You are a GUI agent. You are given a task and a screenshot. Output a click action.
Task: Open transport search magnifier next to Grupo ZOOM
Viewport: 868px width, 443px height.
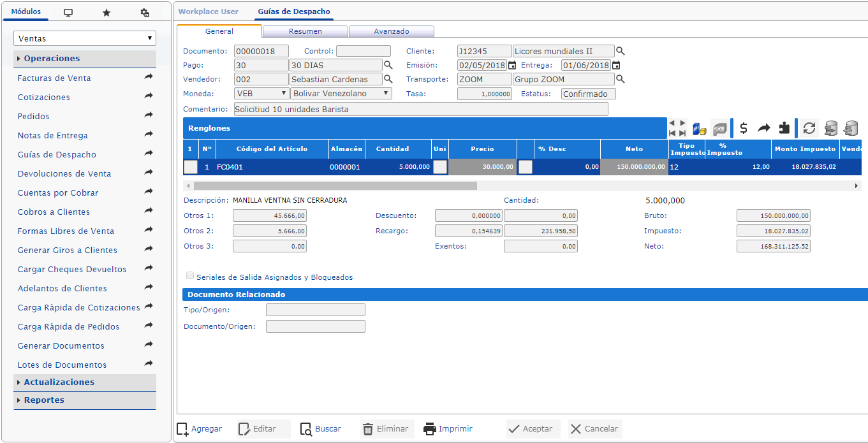[621, 79]
